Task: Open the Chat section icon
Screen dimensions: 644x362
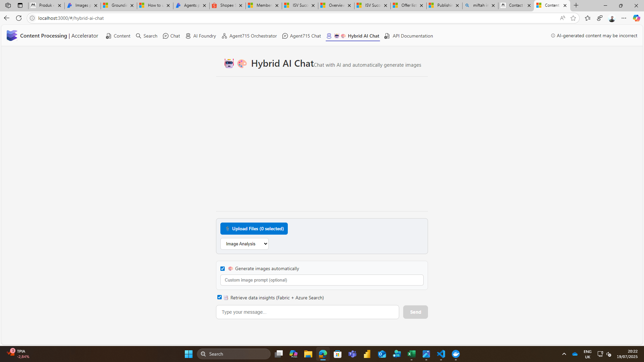Action: pos(166,36)
